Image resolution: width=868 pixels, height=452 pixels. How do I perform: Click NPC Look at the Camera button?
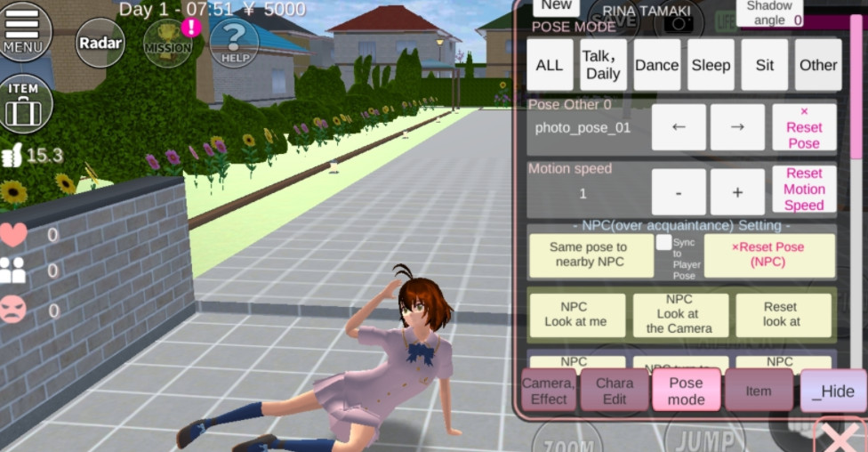coord(679,315)
